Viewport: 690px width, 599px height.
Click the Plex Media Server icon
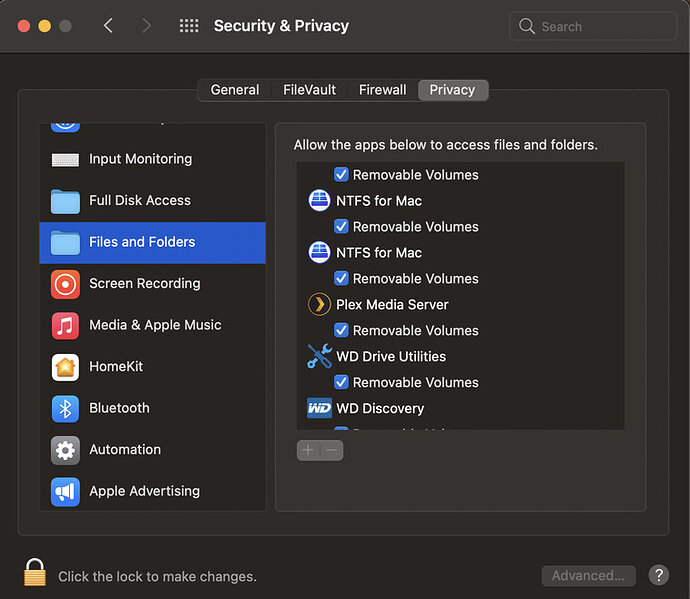point(319,305)
